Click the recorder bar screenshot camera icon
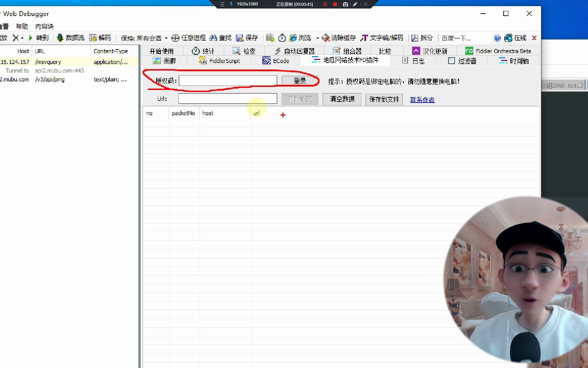 coord(345,4)
